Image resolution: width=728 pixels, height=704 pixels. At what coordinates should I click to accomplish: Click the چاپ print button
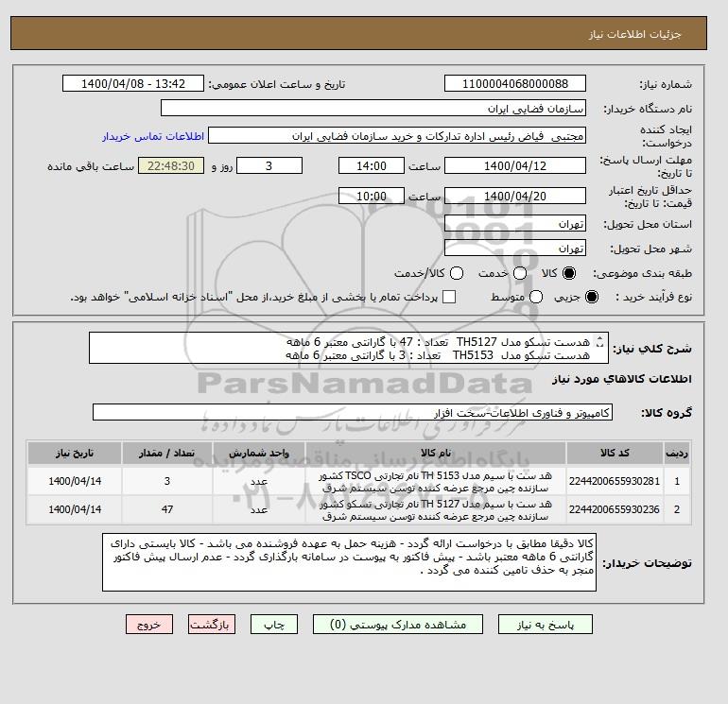(274, 625)
